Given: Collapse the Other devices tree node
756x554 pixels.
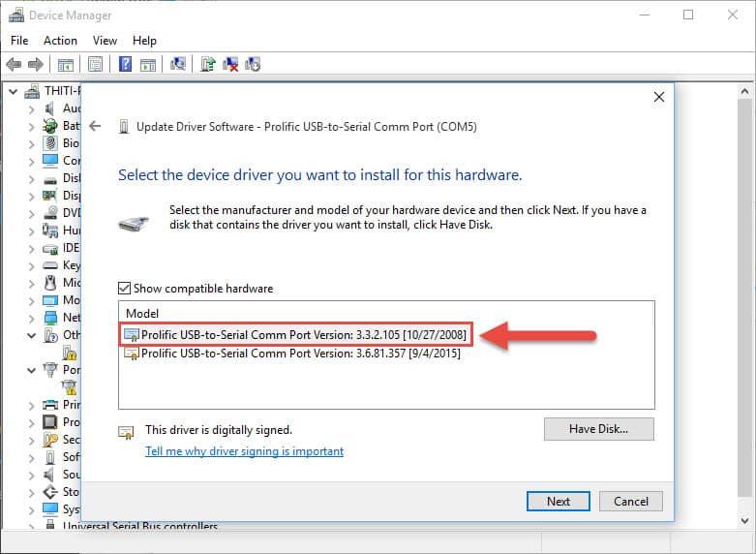Looking at the screenshot, I should coord(31,335).
